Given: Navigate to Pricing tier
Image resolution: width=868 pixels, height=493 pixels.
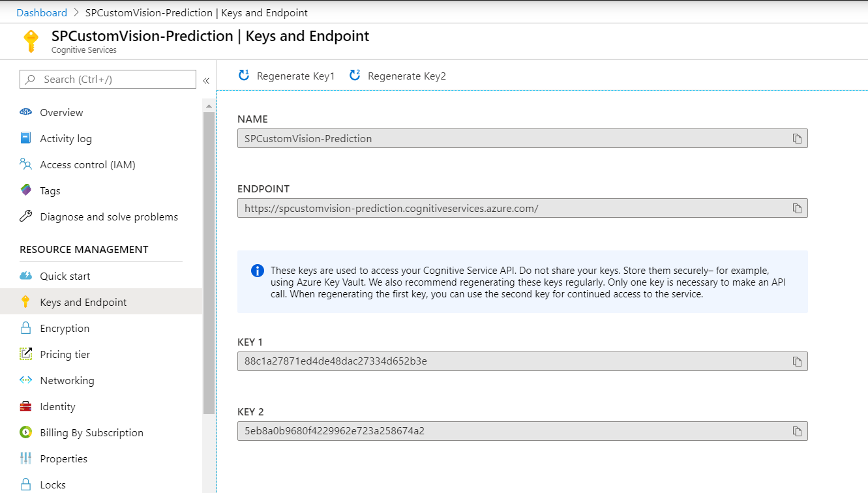Looking at the screenshot, I should coord(65,355).
